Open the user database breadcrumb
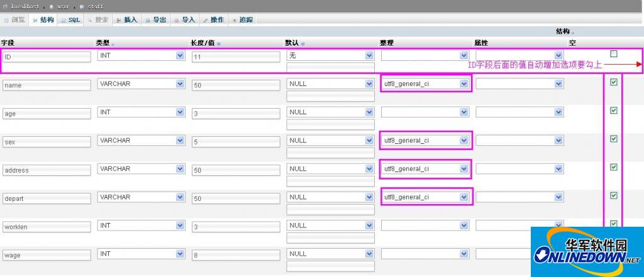The image size is (644, 277). pos(60,6)
